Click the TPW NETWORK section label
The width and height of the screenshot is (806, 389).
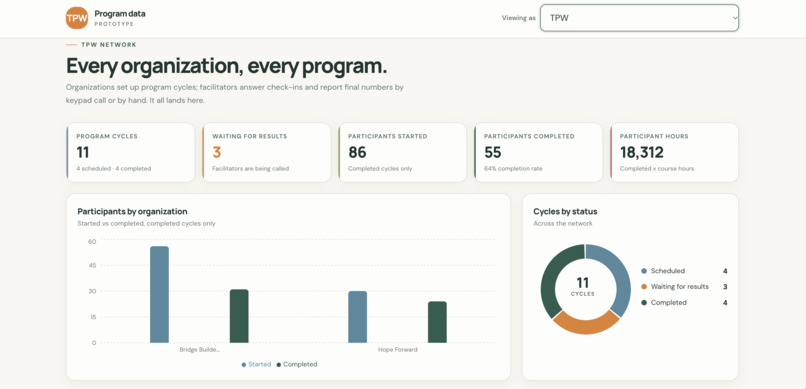pos(109,45)
